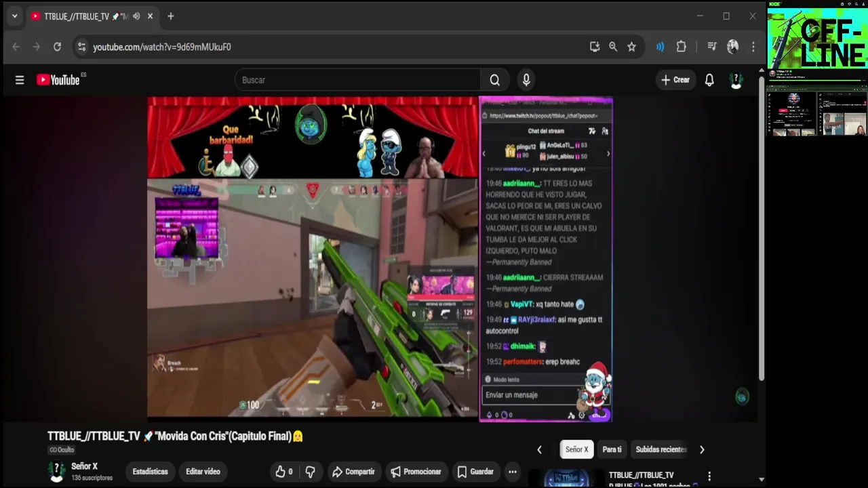
Task: Go back to the previous page
Action: click(x=16, y=47)
